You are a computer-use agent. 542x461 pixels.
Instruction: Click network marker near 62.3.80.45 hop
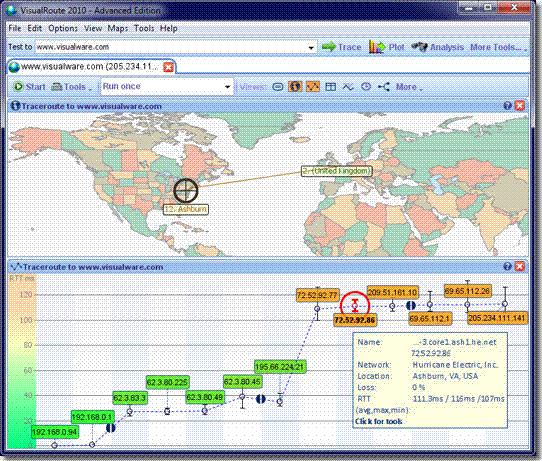tap(261, 399)
